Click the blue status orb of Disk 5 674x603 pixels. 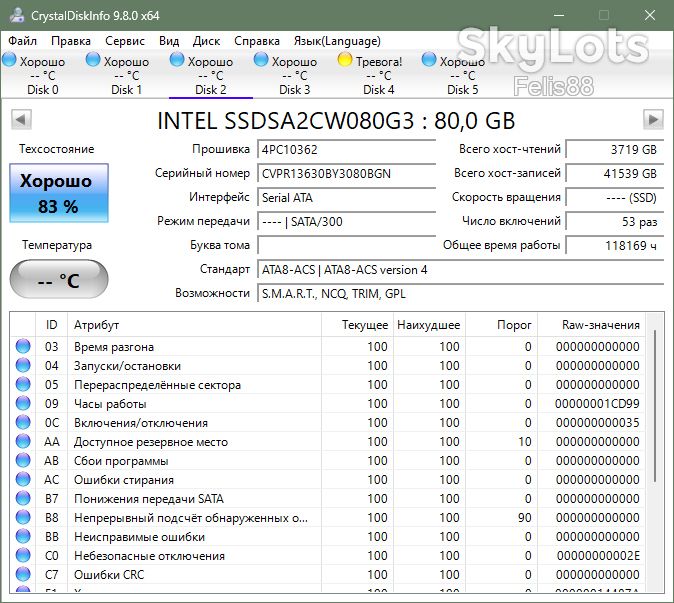click(429, 60)
